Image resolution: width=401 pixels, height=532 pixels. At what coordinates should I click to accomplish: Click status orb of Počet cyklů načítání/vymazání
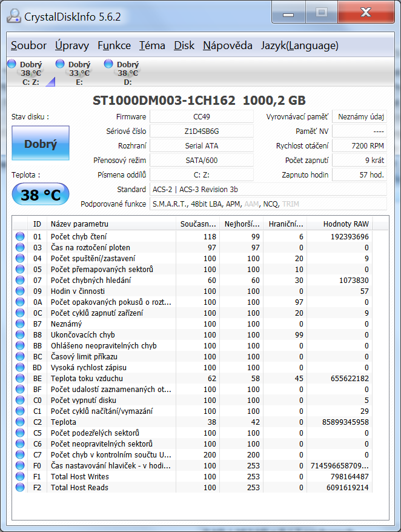[x=20, y=411]
